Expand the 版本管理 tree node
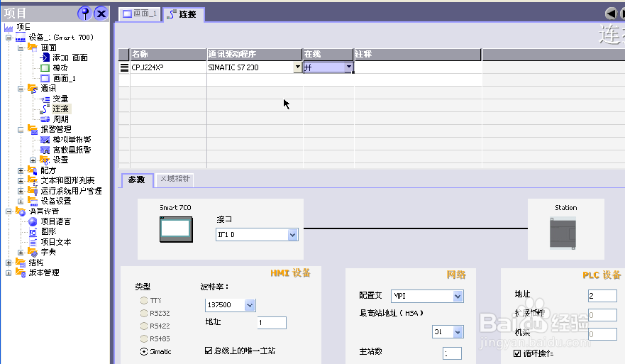Screen dimensions: 625x364 [9, 272]
